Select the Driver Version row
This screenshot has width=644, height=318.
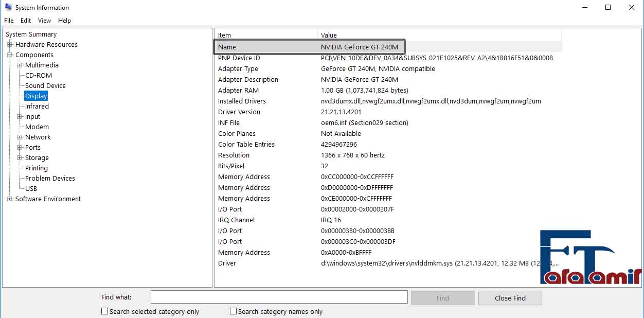pyautogui.click(x=388, y=112)
